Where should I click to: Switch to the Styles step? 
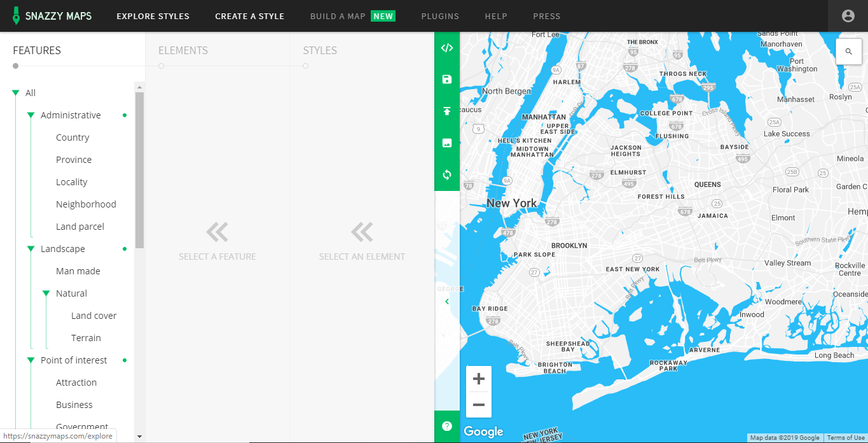[x=320, y=50]
